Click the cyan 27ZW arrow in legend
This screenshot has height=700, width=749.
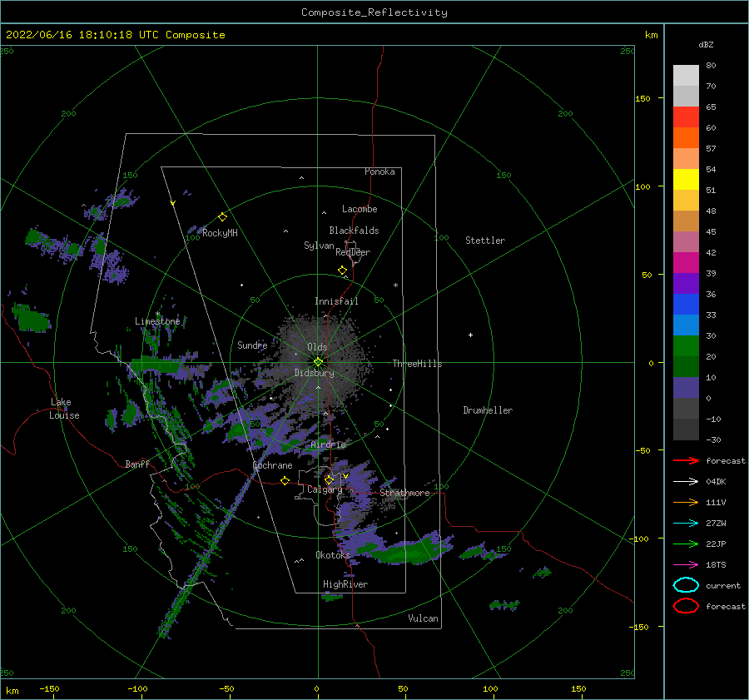tap(686, 524)
